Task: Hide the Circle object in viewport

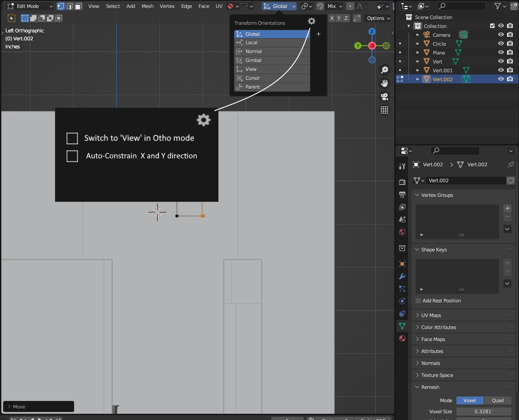Action: [501, 43]
